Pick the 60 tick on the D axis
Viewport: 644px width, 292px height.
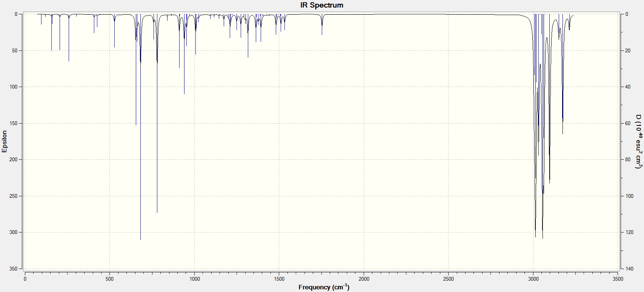coord(628,123)
